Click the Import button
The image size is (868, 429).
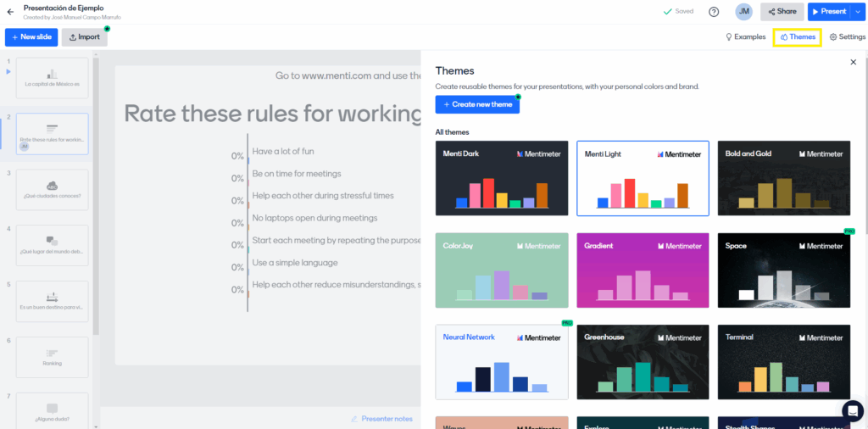(84, 37)
